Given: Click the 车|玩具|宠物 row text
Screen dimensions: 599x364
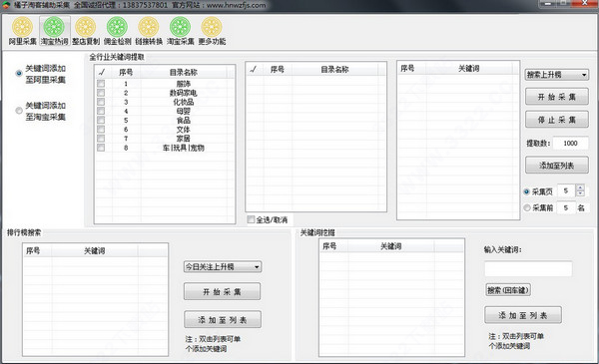Looking at the screenshot, I should coord(184,148).
